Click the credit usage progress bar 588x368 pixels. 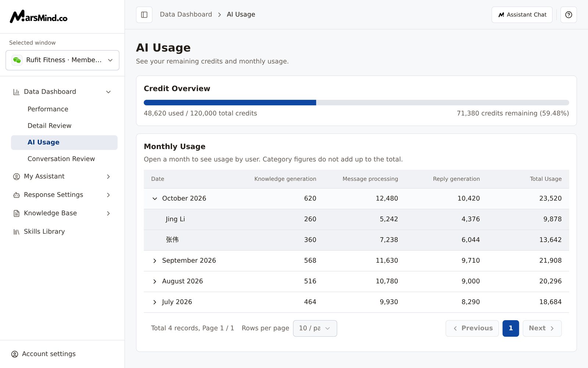pos(356,103)
